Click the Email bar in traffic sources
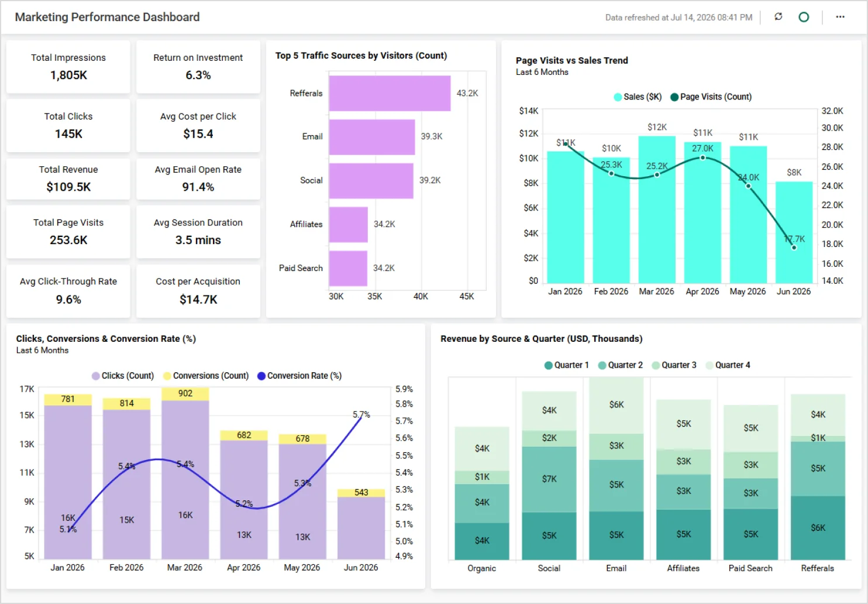Image resolution: width=868 pixels, height=604 pixels. (372, 137)
